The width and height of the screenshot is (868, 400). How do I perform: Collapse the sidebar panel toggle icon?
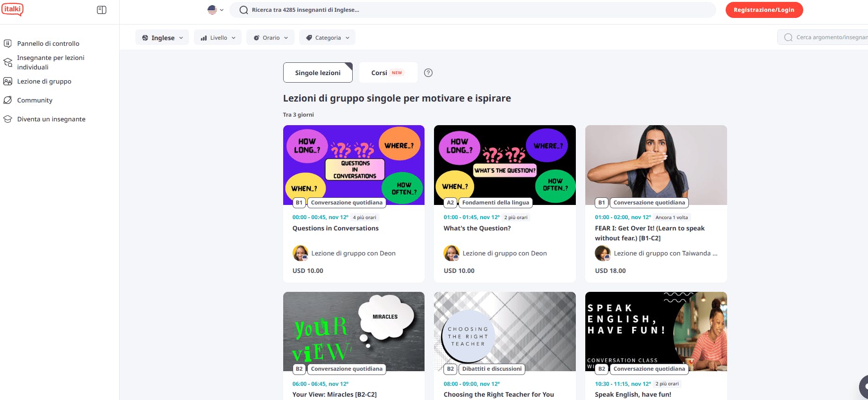(x=102, y=10)
